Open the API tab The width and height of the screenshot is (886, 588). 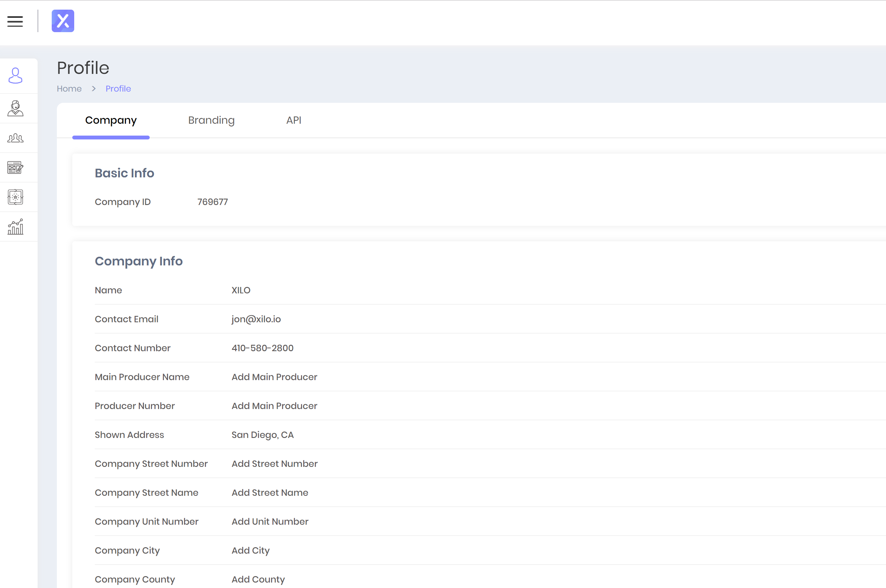(x=294, y=120)
